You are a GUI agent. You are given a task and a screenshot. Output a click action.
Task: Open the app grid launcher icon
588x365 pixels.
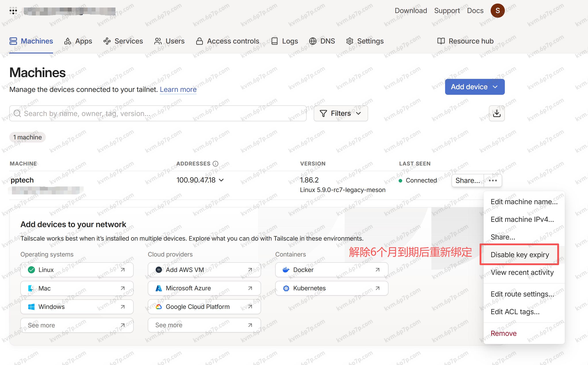(x=13, y=11)
